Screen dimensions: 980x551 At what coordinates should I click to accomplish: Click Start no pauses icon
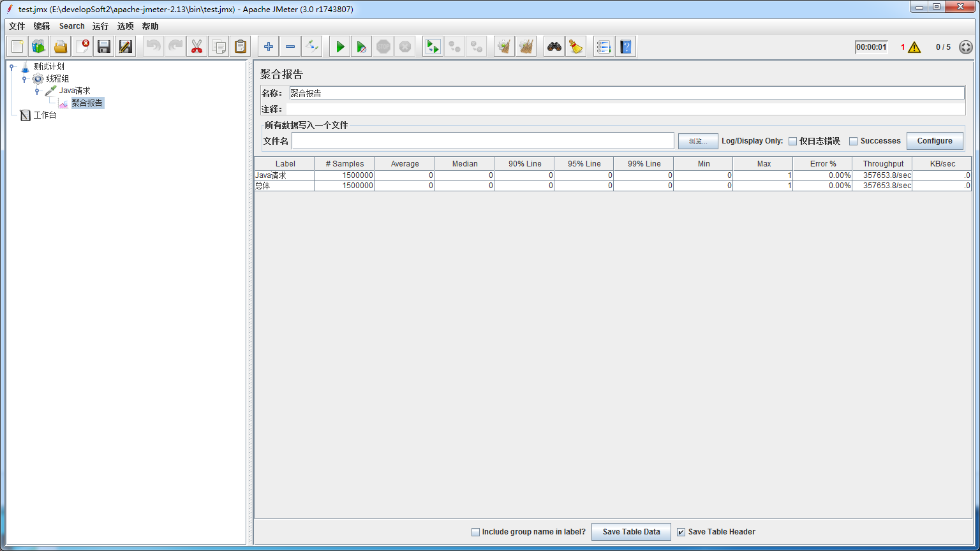(x=362, y=47)
